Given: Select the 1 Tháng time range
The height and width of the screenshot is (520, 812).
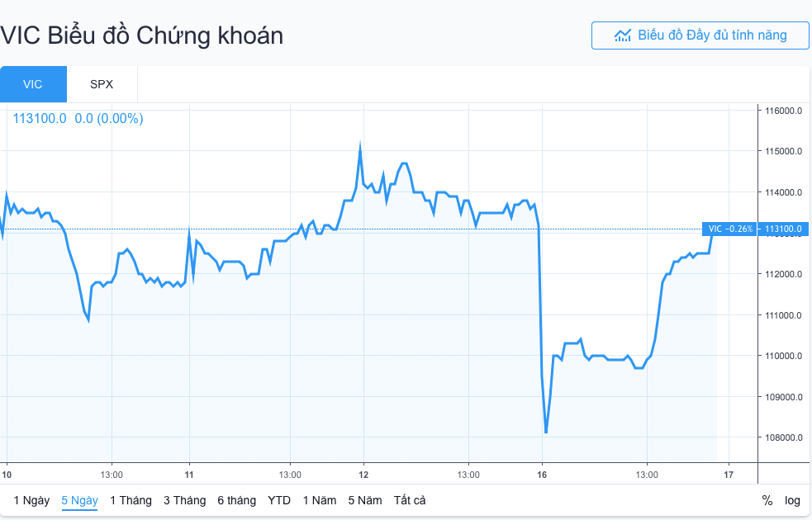Looking at the screenshot, I should [131, 500].
